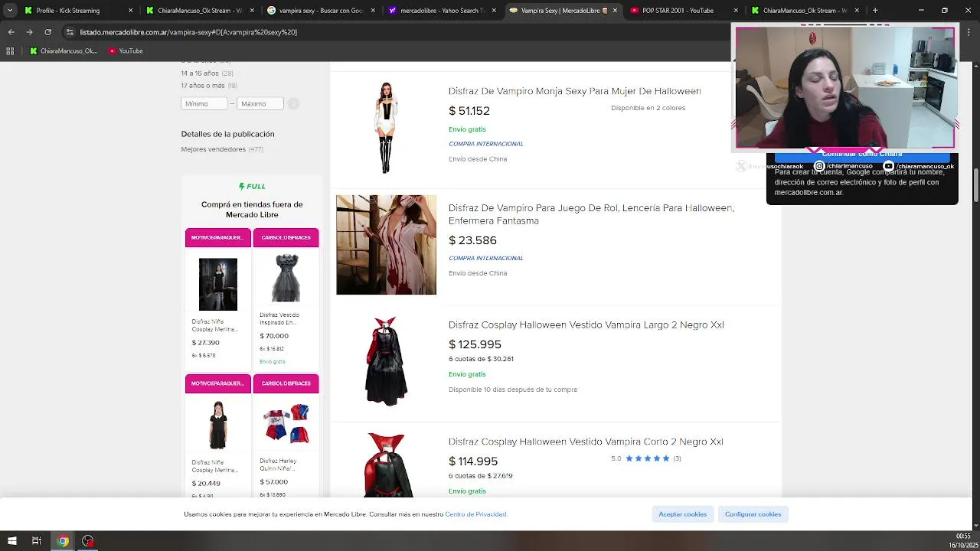
Task: Open Disfraz De Vampiro Monja Sexy title
Action: tap(575, 91)
